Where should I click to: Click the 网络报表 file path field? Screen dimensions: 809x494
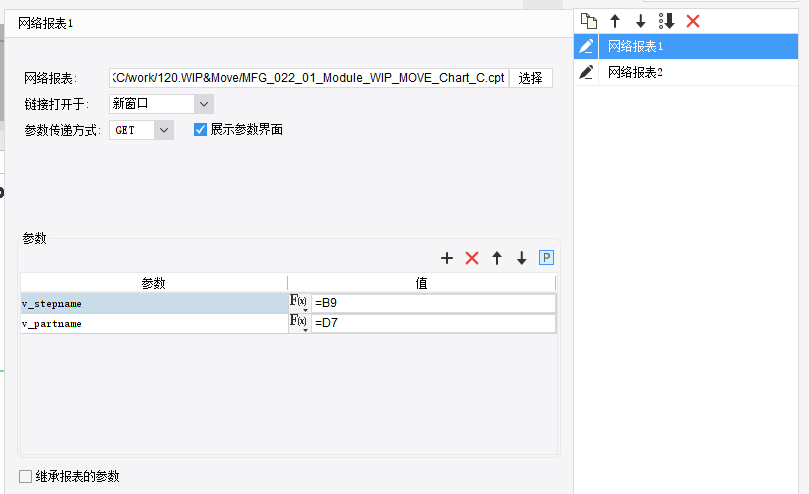pyautogui.click(x=309, y=78)
